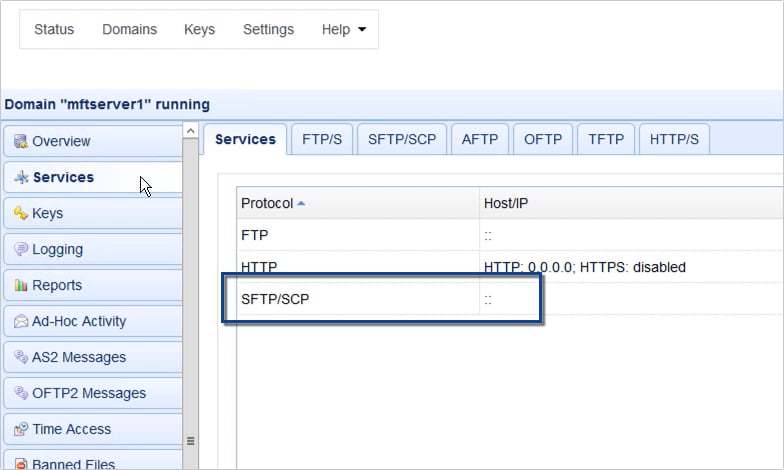
Task: Click the Services icon in sidebar
Action: pyautogui.click(x=21, y=178)
